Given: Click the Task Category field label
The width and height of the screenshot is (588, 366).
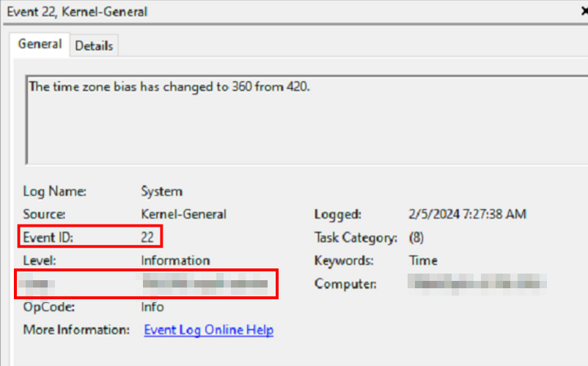Looking at the screenshot, I should point(356,238).
